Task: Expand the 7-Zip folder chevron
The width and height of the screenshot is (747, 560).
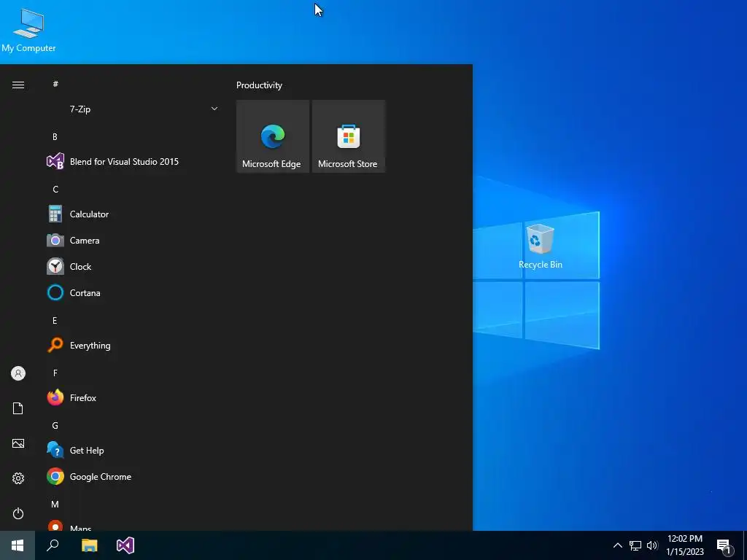Action: click(x=214, y=109)
